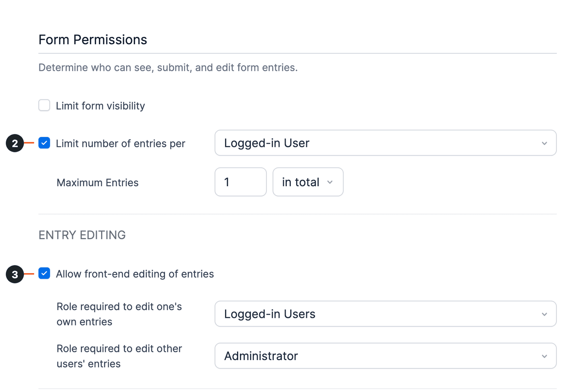Click 'Role required to edit one's own entries'
Viewport: 580px width, 392px height.
tap(119, 314)
